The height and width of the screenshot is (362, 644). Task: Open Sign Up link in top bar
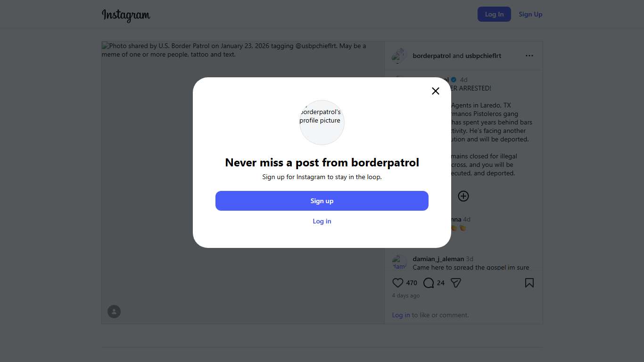point(530,14)
